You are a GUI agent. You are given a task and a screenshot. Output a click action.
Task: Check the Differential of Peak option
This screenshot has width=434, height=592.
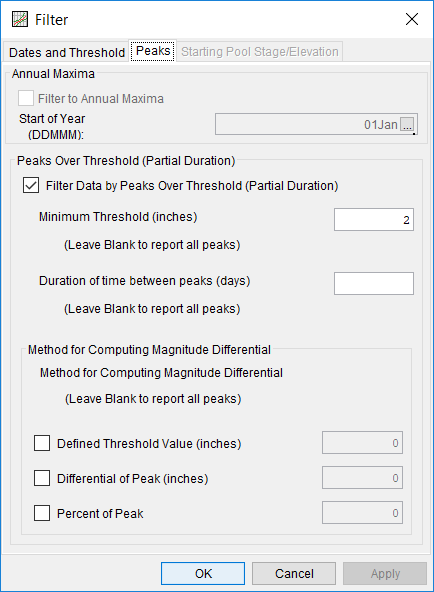[42, 478]
